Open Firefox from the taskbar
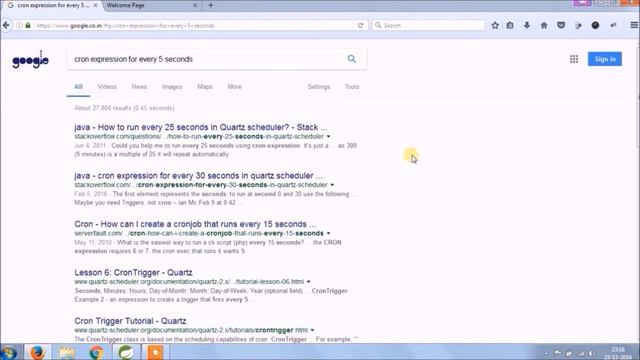Image resolution: width=640 pixels, height=360 pixels. pyautogui.click(x=37, y=352)
